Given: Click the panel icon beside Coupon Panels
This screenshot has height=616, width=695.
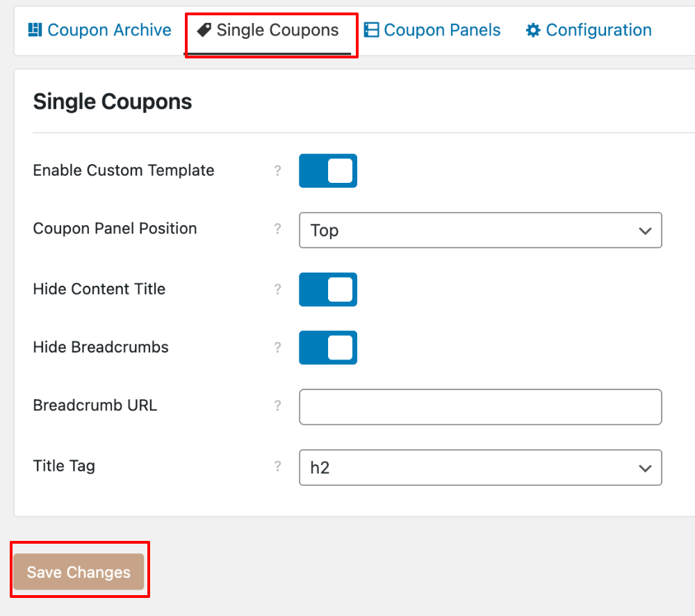Looking at the screenshot, I should click(x=372, y=30).
